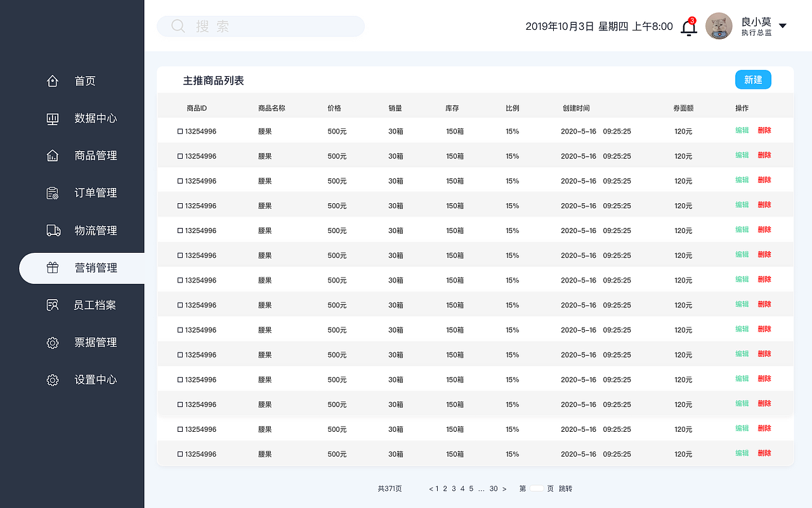Select the 营销管理 gift icon

click(x=53, y=268)
